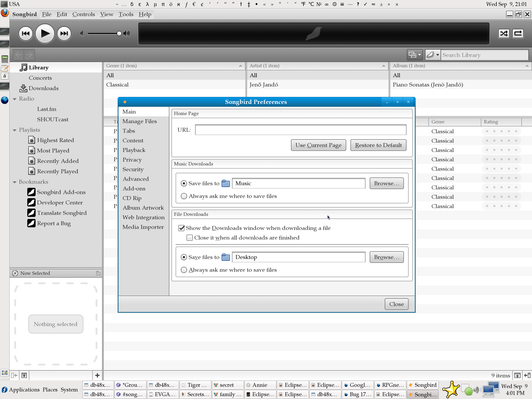This screenshot has height=399, width=532.
Task: Switch to the Tiger taskbar window
Action: coord(195,385)
